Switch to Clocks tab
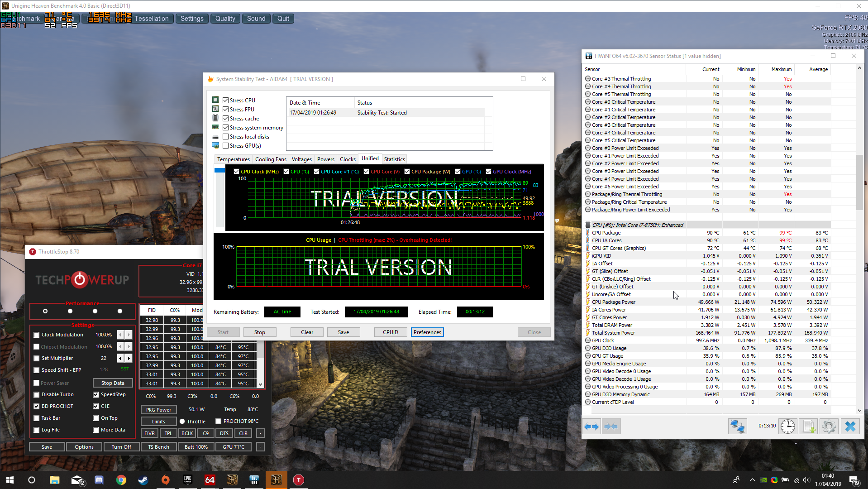The height and width of the screenshot is (489, 868). [348, 159]
